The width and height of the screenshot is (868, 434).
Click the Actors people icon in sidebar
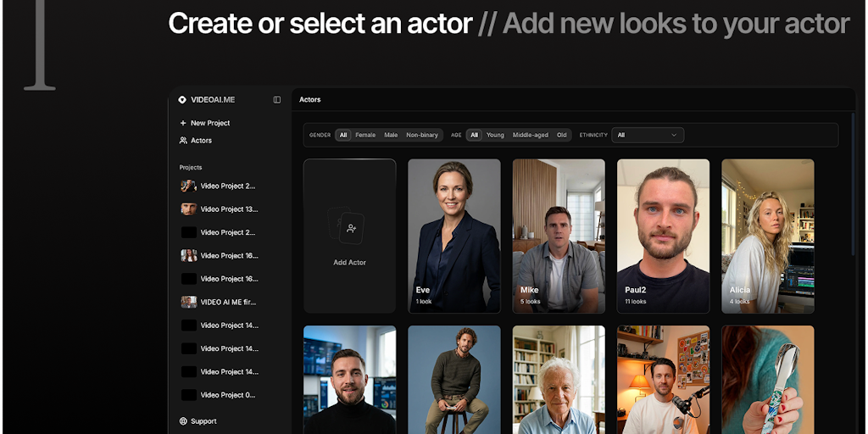click(x=183, y=141)
